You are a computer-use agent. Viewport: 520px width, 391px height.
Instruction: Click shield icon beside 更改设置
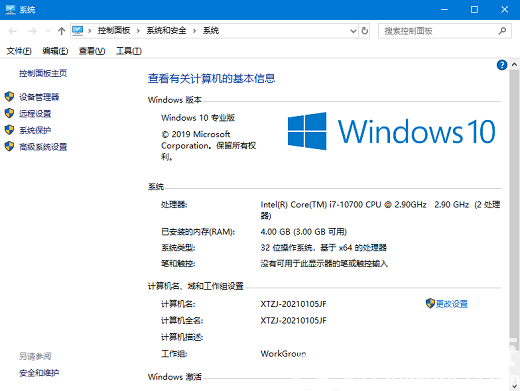click(x=430, y=303)
